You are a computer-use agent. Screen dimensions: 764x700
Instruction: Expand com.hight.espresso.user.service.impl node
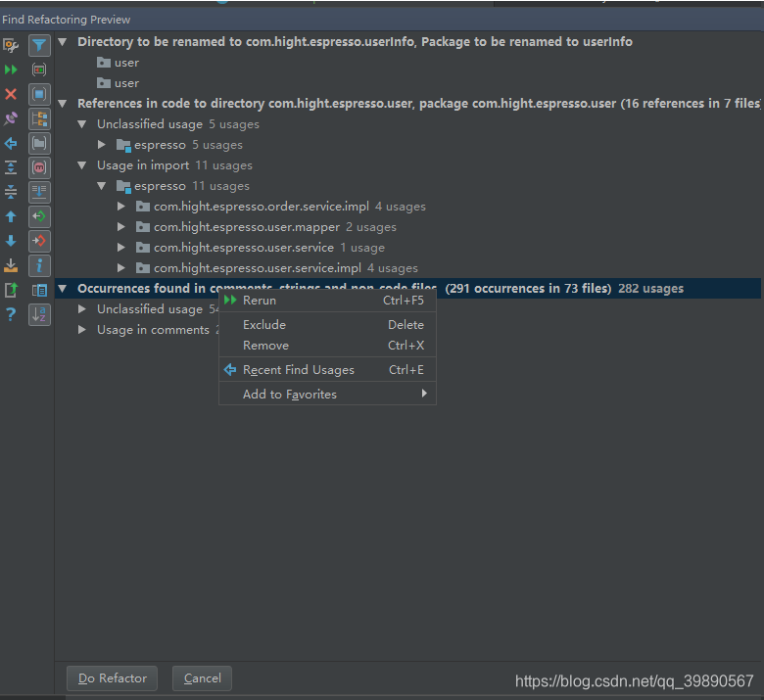(x=120, y=267)
